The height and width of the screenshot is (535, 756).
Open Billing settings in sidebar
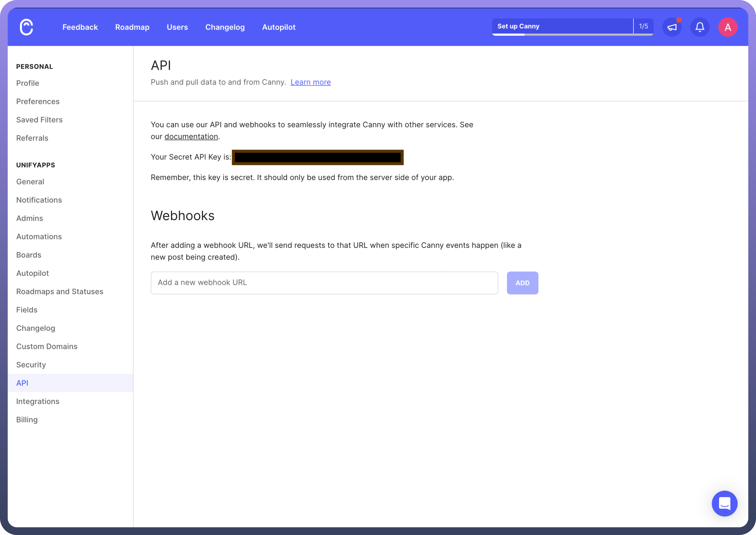coord(27,419)
